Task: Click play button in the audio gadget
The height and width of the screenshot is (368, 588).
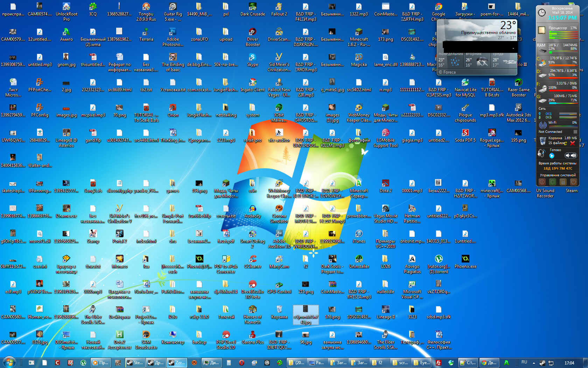Action: tap(552, 156)
